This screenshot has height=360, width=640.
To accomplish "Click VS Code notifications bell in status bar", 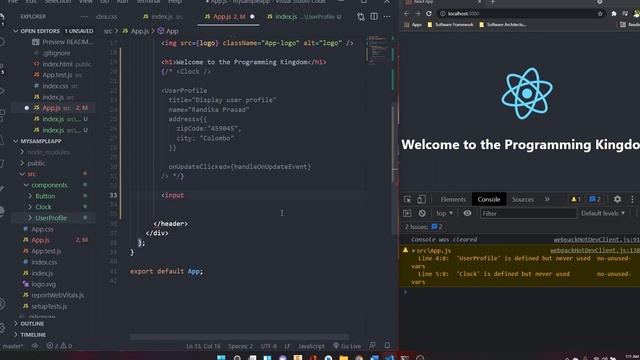I will 387,346.
